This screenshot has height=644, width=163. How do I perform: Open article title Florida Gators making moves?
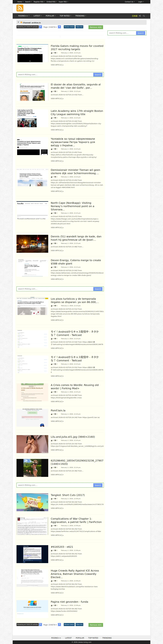tap(77, 47)
